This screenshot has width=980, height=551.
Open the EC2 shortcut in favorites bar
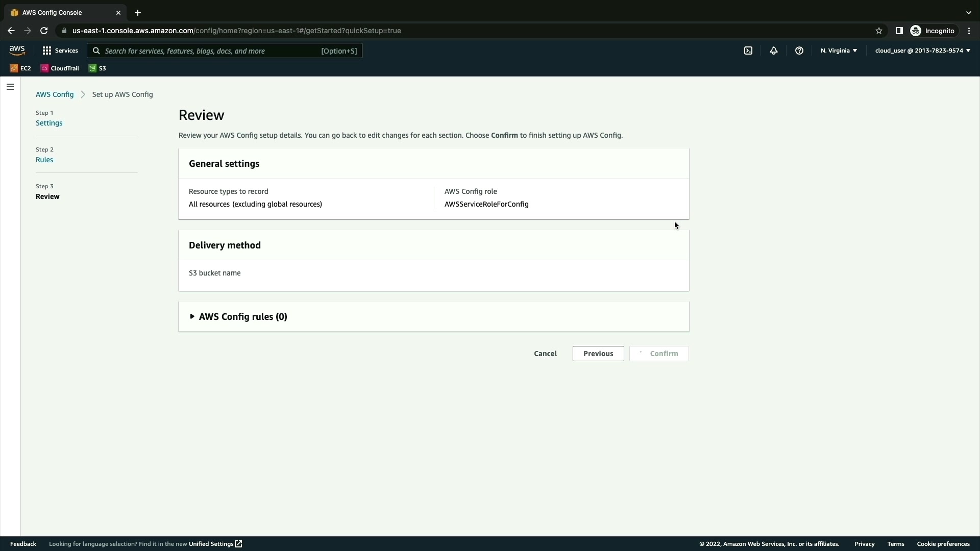20,68
